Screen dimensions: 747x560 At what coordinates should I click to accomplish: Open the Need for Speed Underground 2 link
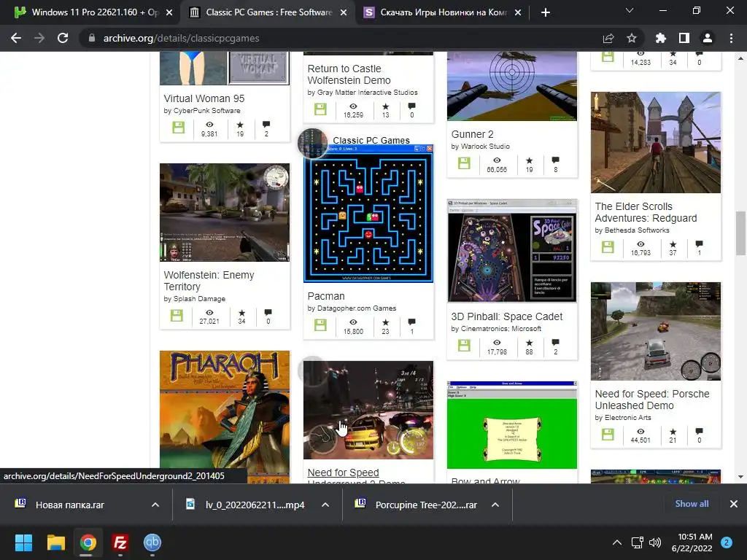point(356,477)
